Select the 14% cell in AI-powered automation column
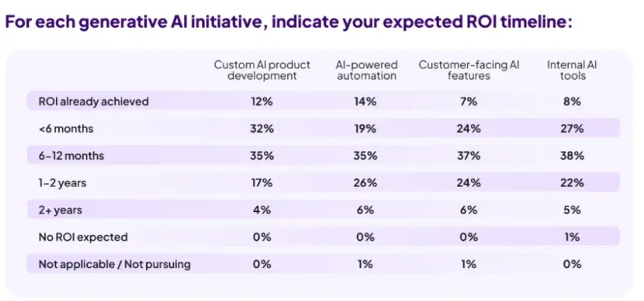 (366, 102)
